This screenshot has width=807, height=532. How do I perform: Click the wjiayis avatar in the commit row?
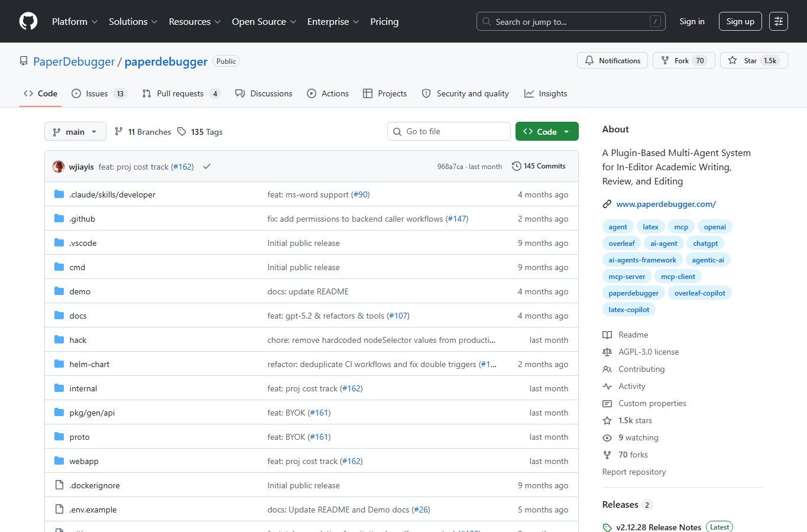[59, 167]
